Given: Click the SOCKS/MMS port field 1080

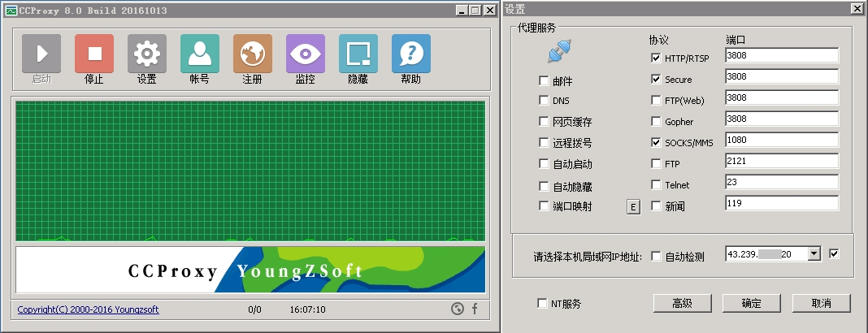Looking at the screenshot, I should point(782,140).
